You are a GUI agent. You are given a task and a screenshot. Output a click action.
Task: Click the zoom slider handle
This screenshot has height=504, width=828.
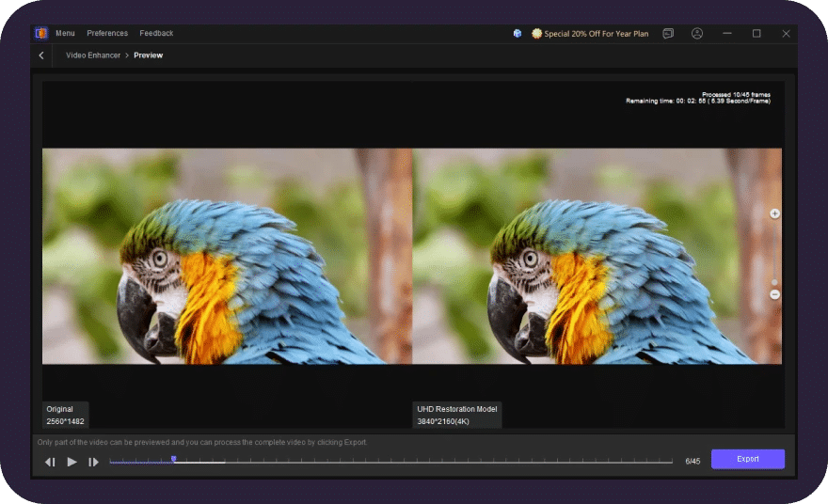(774, 281)
